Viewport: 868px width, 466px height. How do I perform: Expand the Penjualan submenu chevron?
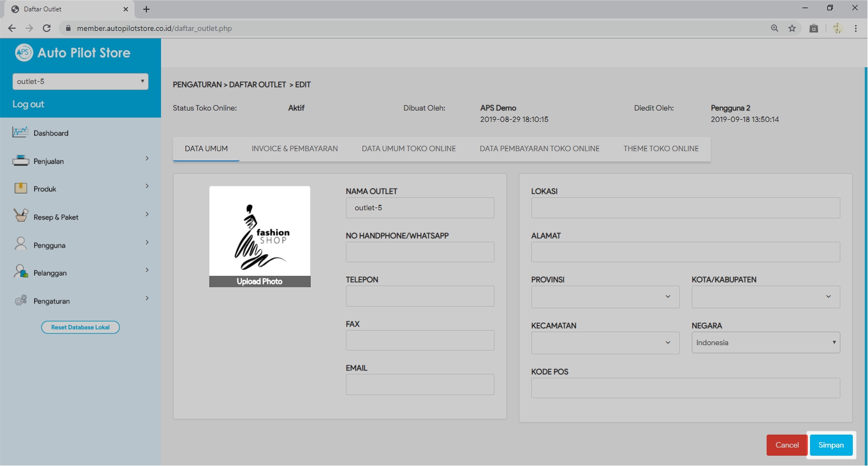147,159
